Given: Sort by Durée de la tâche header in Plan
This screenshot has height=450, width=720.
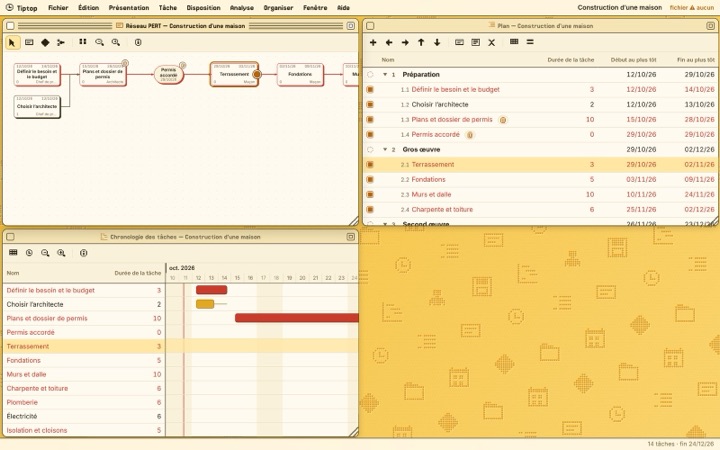Looking at the screenshot, I should coord(571,60).
